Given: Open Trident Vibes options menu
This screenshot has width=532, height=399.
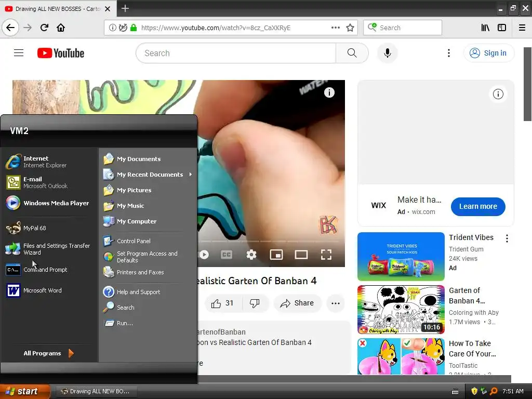Looking at the screenshot, I should [x=507, y=238].
